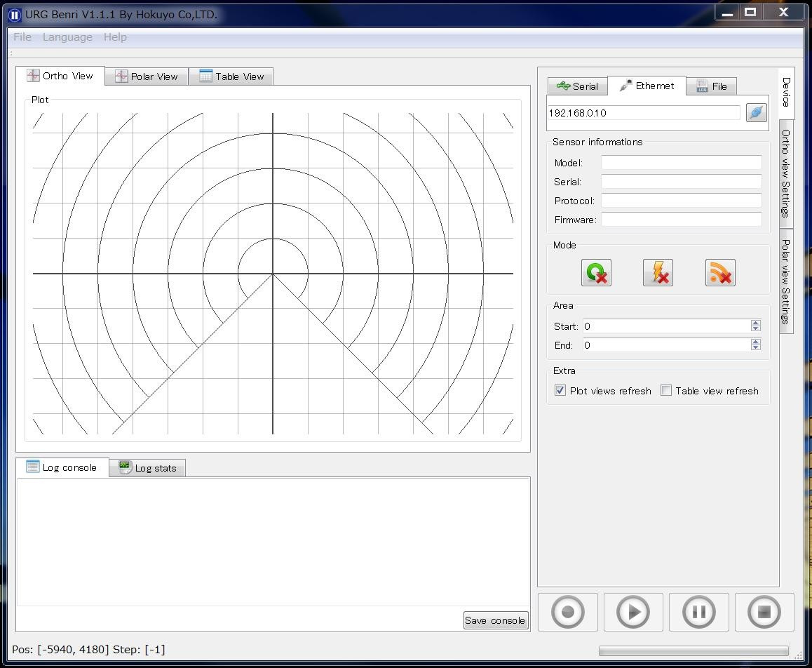This screenshot has width=812, height=668.
Task: Click the Save console button
Action: click(496, 620)
